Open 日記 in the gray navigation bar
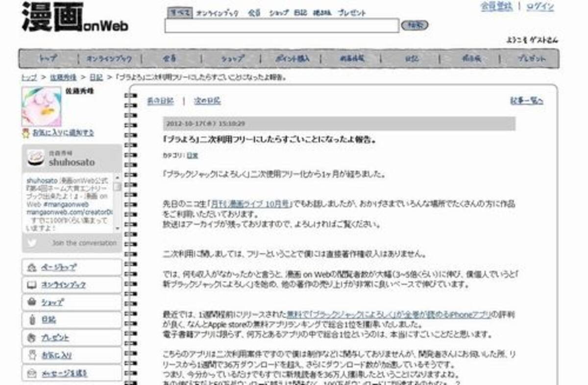 (412, 58)
